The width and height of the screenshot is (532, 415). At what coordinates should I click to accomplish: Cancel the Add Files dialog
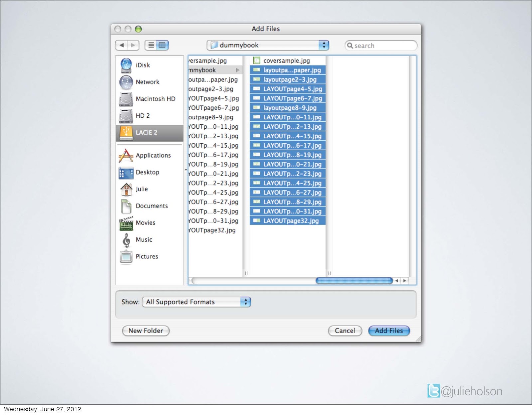[x=345, y=331]
